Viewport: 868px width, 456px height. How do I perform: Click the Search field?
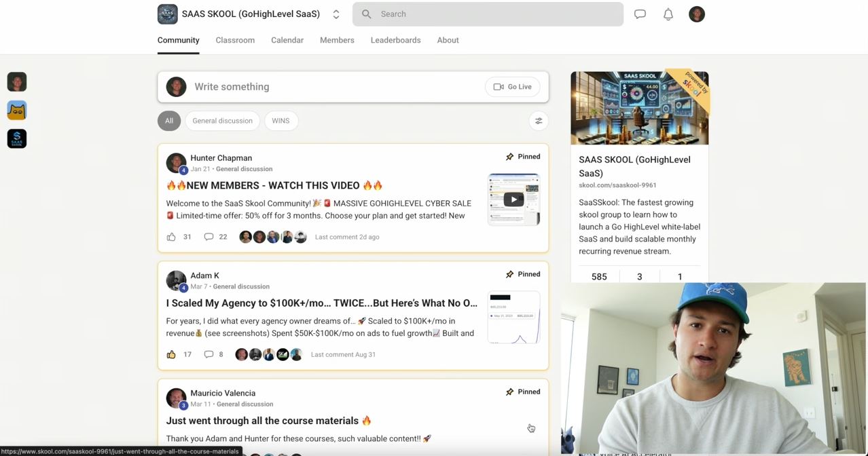pyautogui.click(x=488, y=14)
